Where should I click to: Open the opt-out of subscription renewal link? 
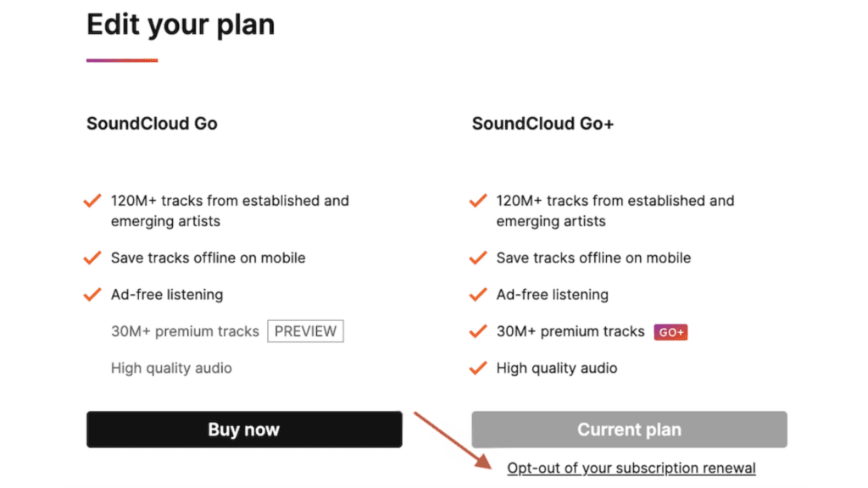tap(631, 468)
